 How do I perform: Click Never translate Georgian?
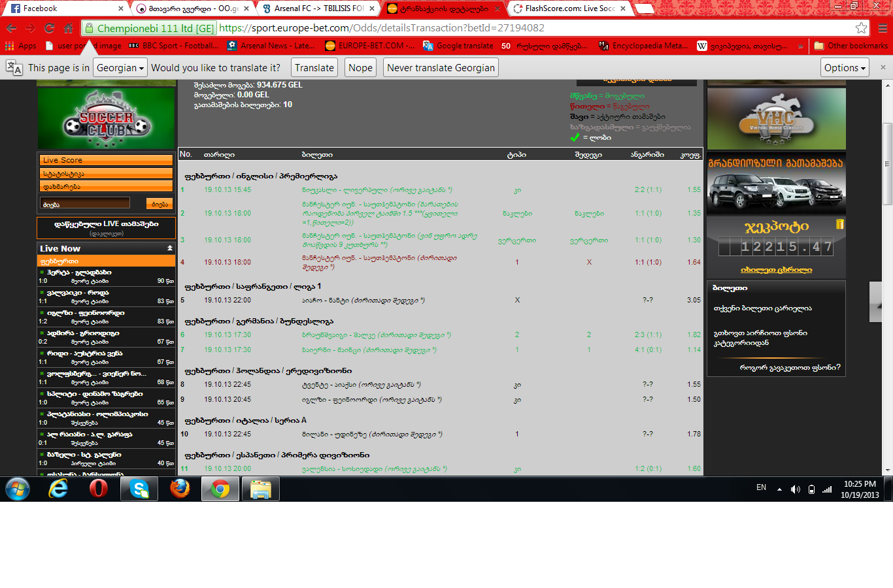tap(441, 68)
